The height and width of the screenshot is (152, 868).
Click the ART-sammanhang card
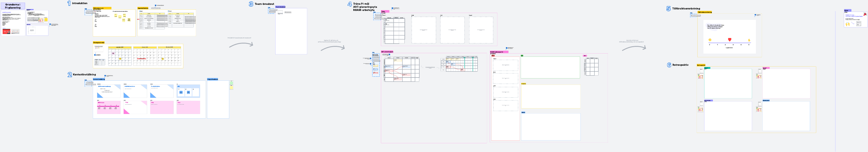click(x=109, y=91)
